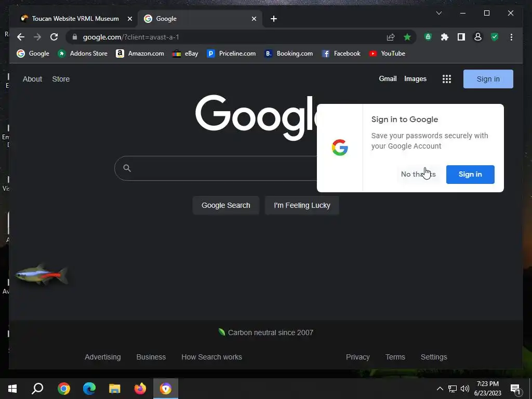Open the volume speaker tray icon
The width and height of the screenshot is (532, 399).
465,389
